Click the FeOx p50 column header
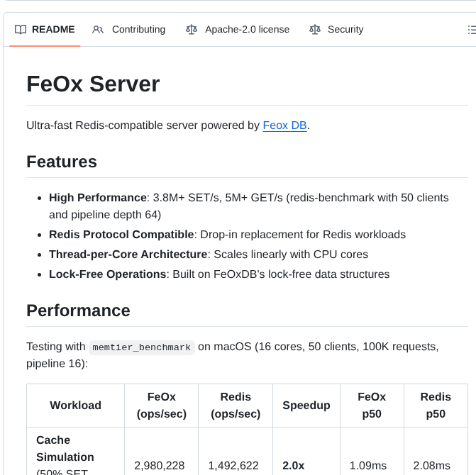This screenshot has width=476, height=475. click(x=372, y=406)
